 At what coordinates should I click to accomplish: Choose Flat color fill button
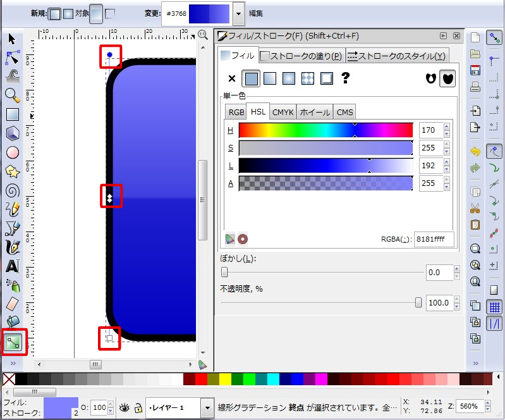pos(251,78)
